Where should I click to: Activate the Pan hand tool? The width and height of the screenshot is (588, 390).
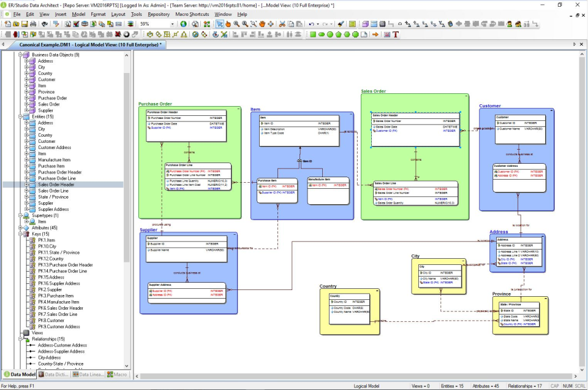pos(262,24)
